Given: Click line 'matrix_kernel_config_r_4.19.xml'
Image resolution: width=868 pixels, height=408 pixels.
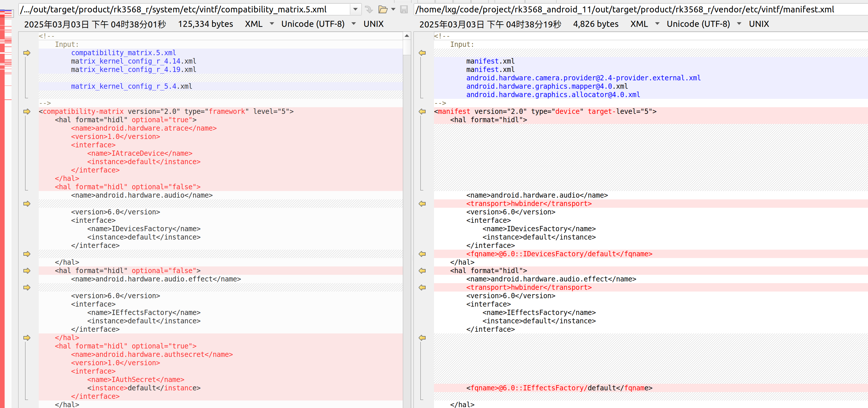Looking at the screenshot, I should [133, 70].
